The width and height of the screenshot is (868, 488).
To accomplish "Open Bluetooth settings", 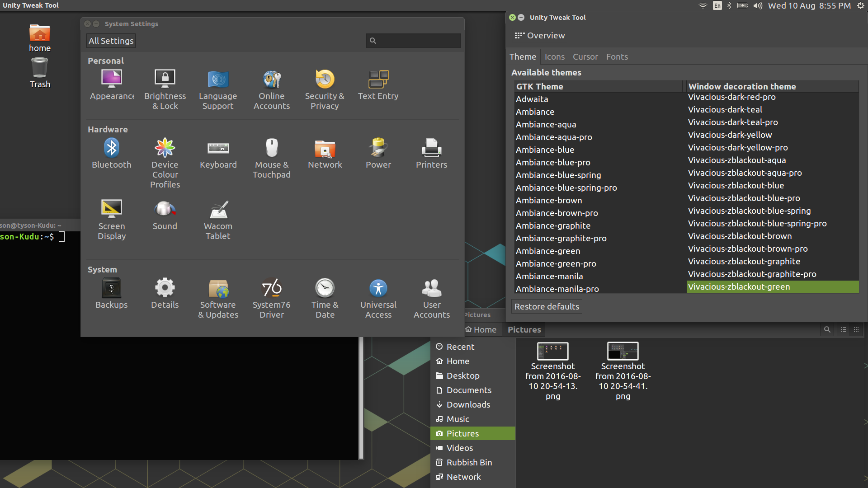I will tap(112, 154).
